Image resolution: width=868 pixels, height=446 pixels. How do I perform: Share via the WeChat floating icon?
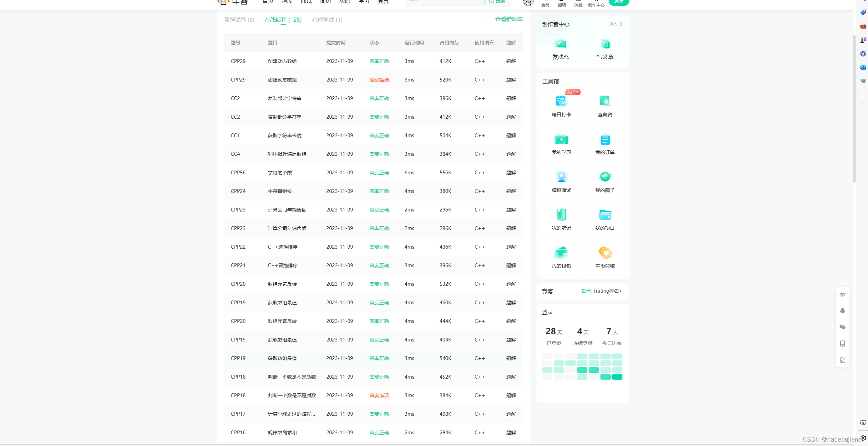click(x=842, y=327)
